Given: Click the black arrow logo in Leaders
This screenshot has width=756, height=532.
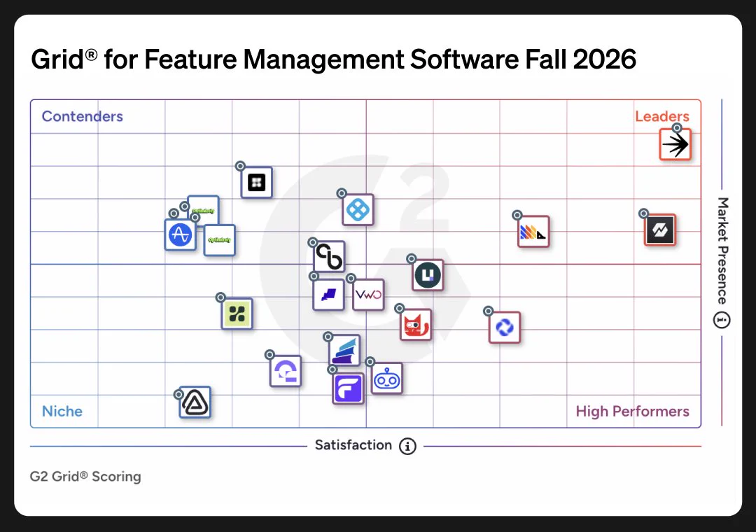Looking at the screenshot, I should (x=675, y=144).
